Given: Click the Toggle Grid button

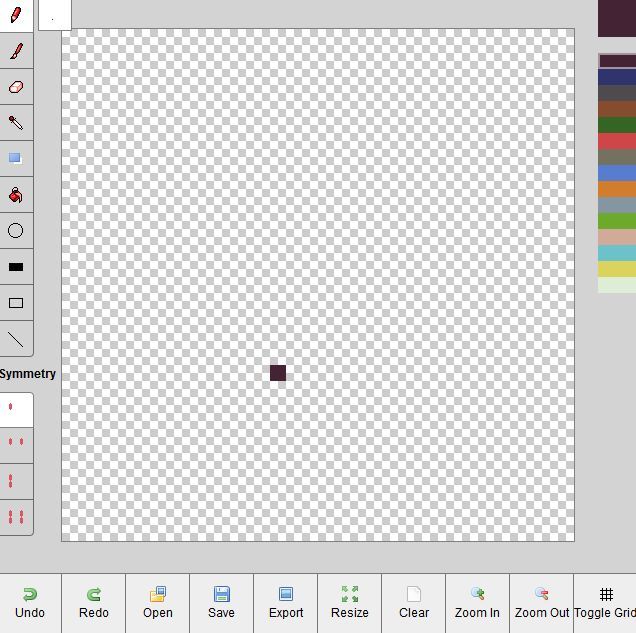Looking at the screenshot, I should click(x=605, y=603).
